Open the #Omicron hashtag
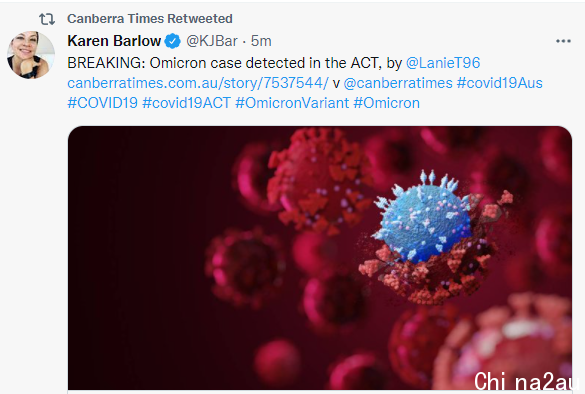The width and height of the screenshot is (585, 394). 387,103
